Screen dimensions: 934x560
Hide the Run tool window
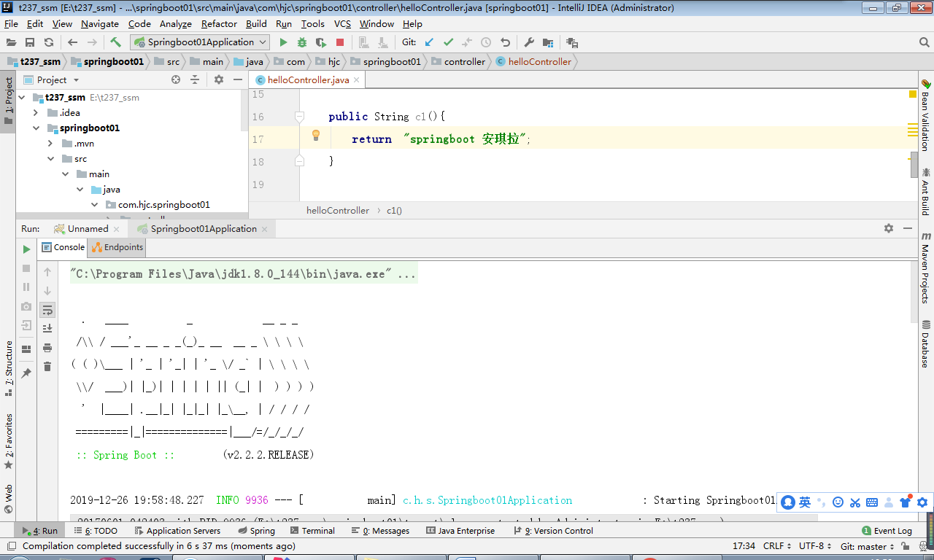[x=908, y=228]
